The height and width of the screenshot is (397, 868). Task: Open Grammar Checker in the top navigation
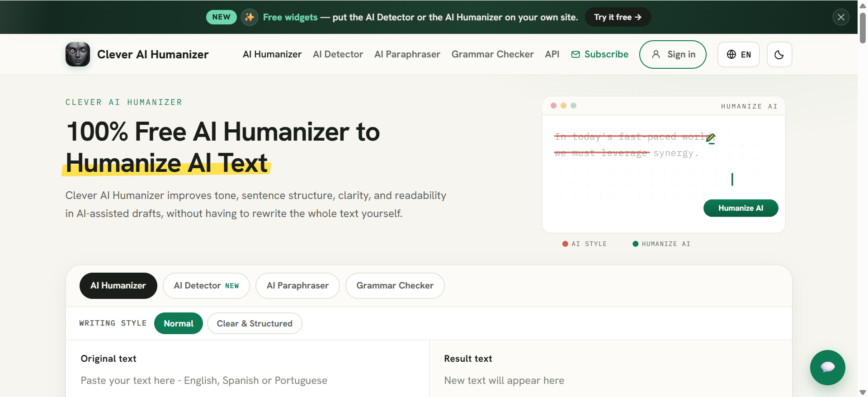(492, 54)
